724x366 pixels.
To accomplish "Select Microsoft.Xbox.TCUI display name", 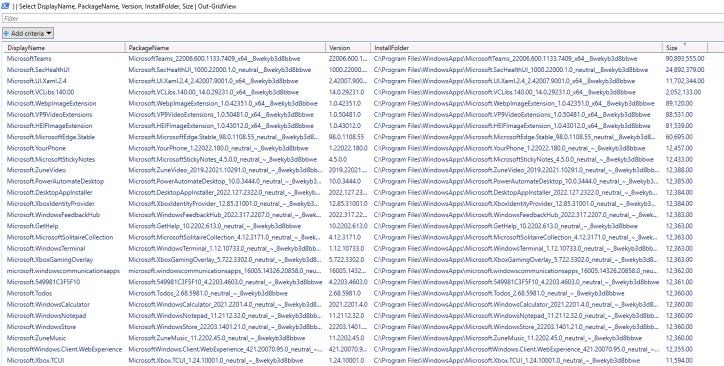I will [x=36, y=360].
